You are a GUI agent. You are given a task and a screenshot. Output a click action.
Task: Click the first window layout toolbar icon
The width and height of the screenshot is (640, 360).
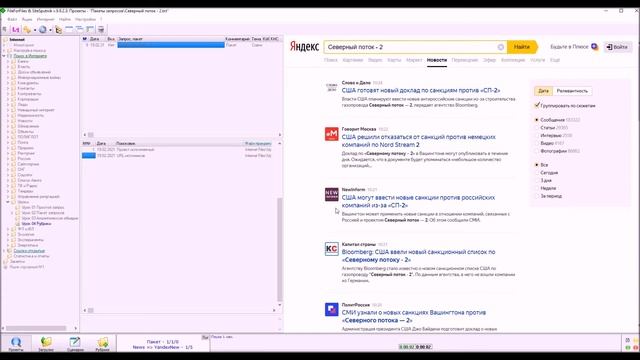click(69, 29)
